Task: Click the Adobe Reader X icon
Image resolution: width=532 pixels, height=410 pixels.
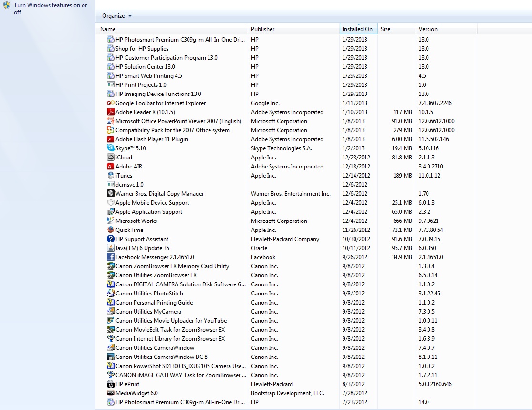Action: pyautogui.click(x=111, y=112)
